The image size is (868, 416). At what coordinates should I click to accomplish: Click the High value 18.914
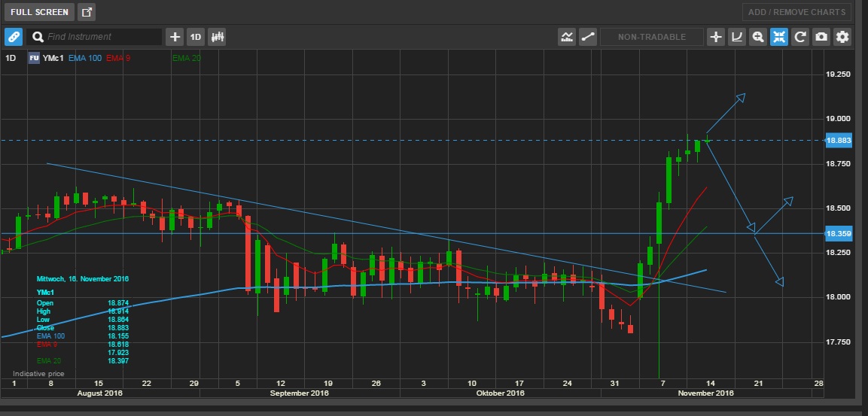click(118, 311)
